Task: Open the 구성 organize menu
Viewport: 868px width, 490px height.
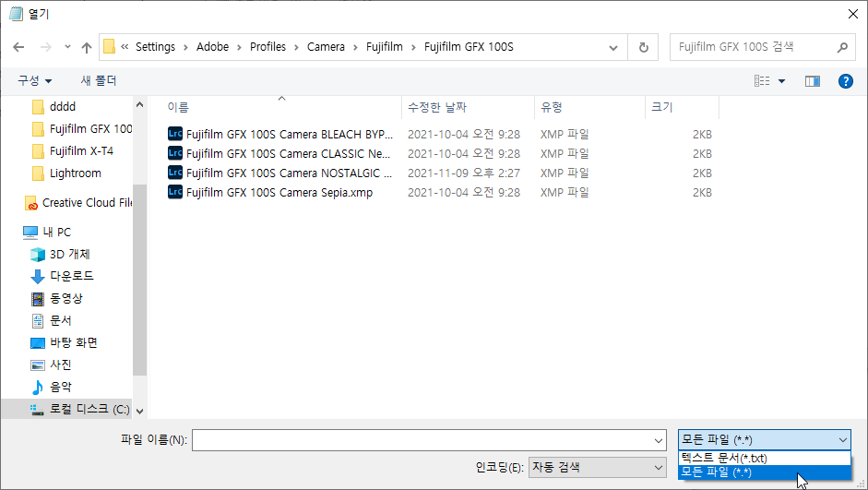Action: click(x=34, y=81)
